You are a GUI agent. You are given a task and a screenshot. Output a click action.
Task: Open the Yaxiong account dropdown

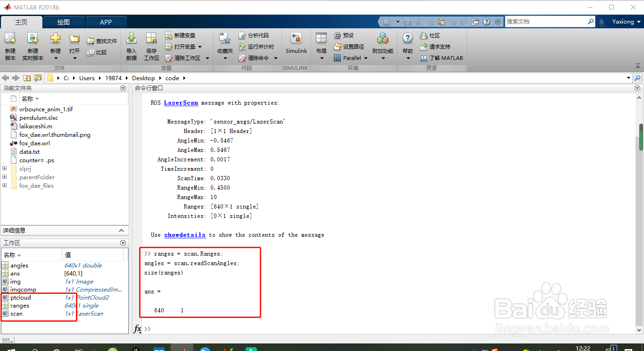(x=627, y=22)
